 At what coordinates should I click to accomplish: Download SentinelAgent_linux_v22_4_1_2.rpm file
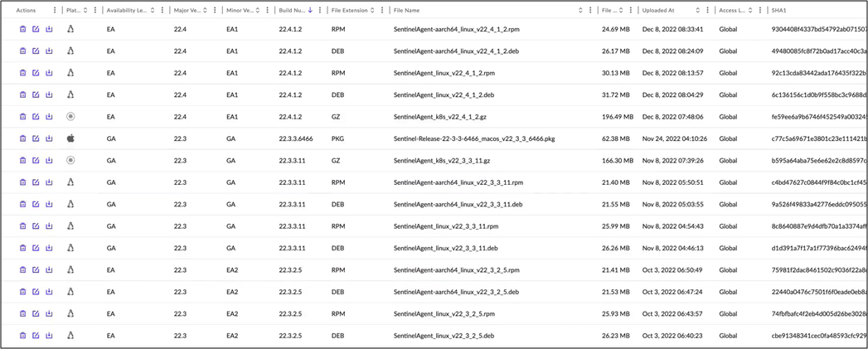48,73
